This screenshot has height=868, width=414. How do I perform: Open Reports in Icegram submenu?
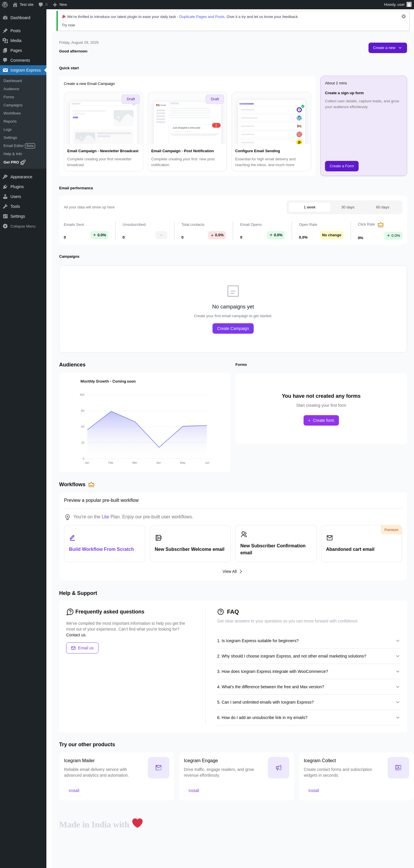pos(23,121)
